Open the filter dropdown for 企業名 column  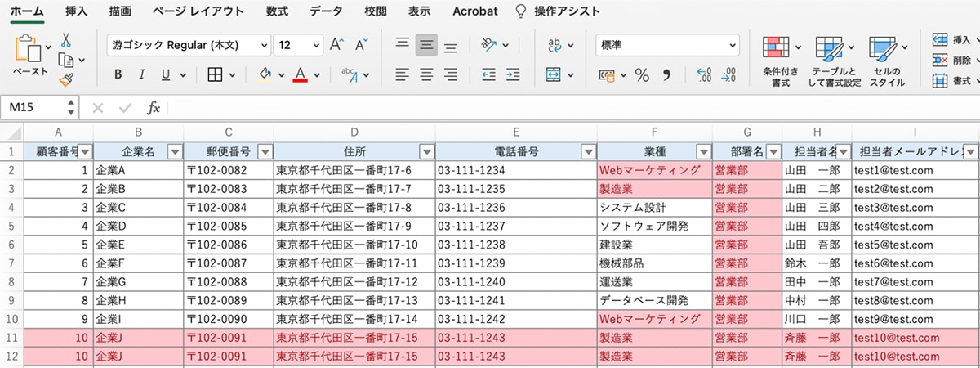[x=174, y=151]
